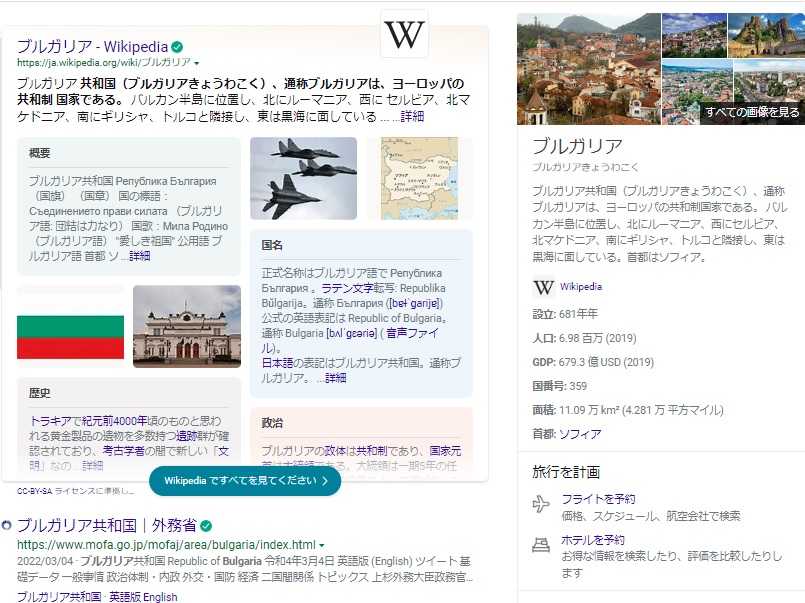Click the ブルガリア knowledge panel title

(x=578, y=146)
